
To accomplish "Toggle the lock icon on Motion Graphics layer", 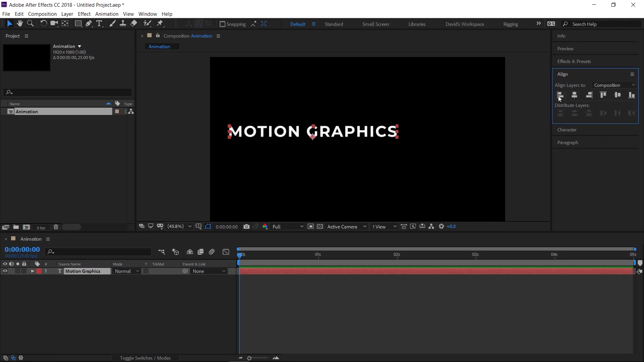I will (x=24, y=271).
